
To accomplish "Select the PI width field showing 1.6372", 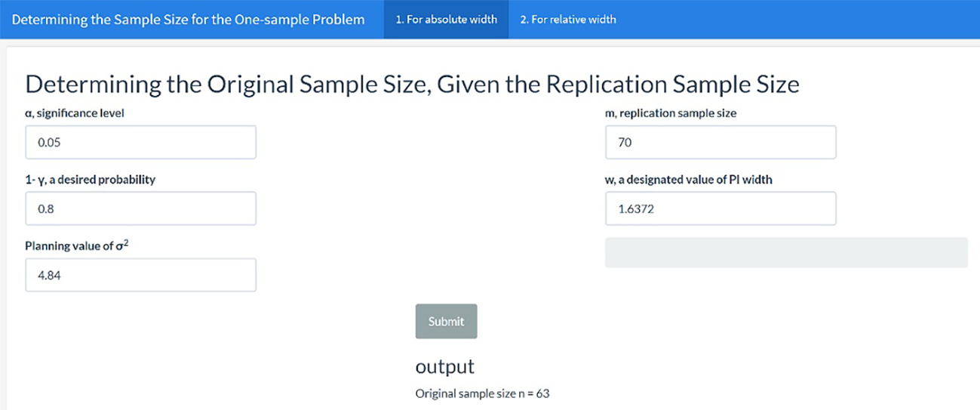I will [720, 208].
